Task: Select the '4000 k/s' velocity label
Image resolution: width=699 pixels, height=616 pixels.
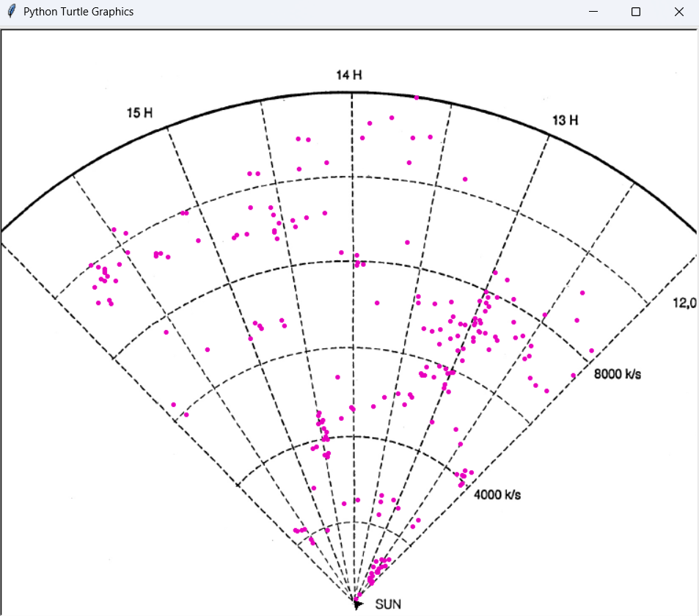Action: pos(497,495)
